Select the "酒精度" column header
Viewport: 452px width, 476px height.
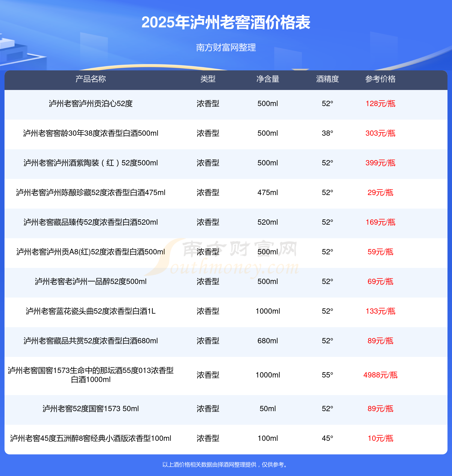(327, 79)
